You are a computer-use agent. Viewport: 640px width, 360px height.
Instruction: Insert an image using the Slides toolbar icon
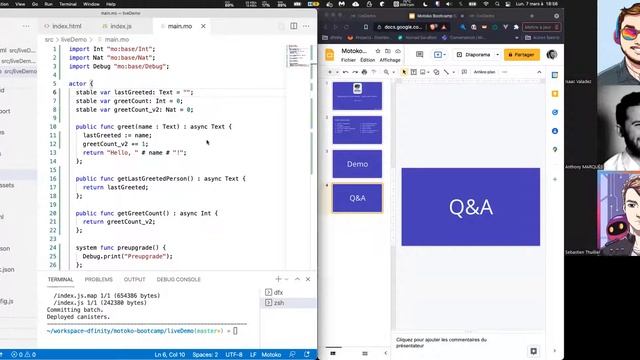click(423, 72)
